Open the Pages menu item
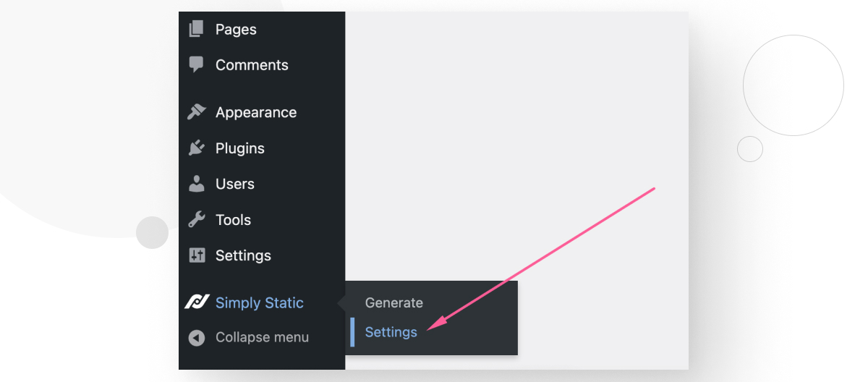The height and width of the screenshot is (382, 868). 236,29
